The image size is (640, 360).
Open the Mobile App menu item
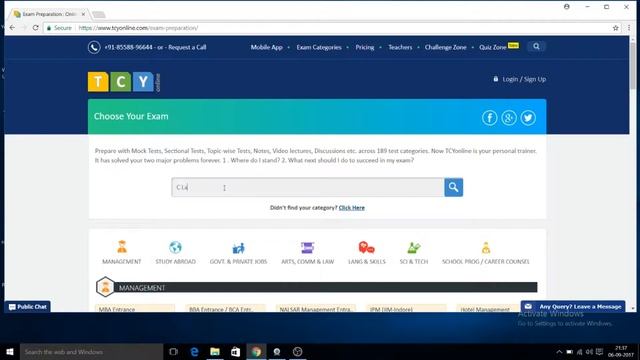point(267,47)
